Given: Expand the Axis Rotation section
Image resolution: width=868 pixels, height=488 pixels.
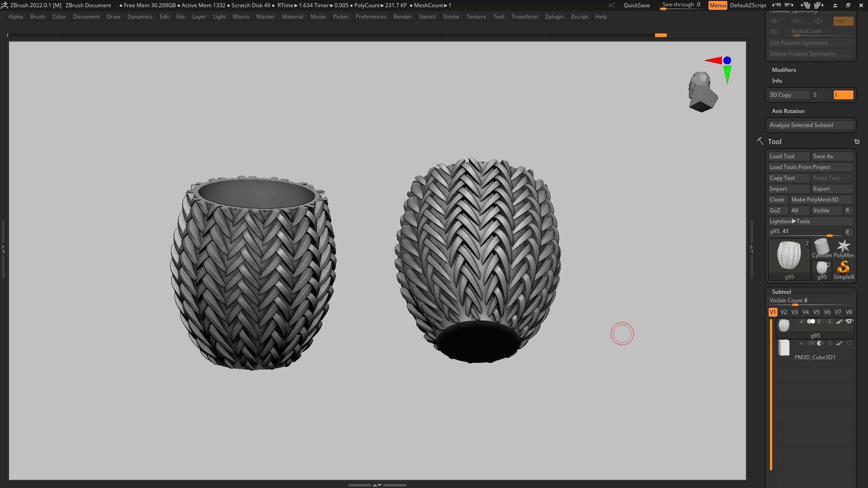Looking at the screenshot, I should [x=788, y=111].
